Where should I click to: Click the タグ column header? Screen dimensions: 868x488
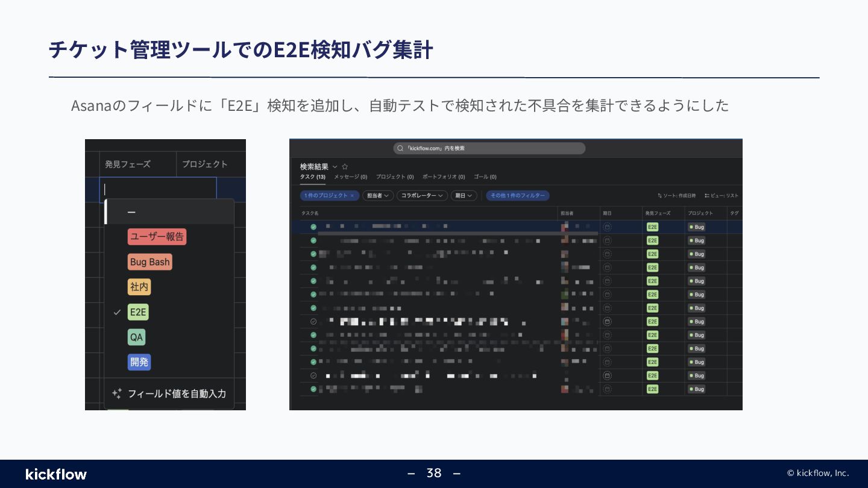(x=734, y=213)
